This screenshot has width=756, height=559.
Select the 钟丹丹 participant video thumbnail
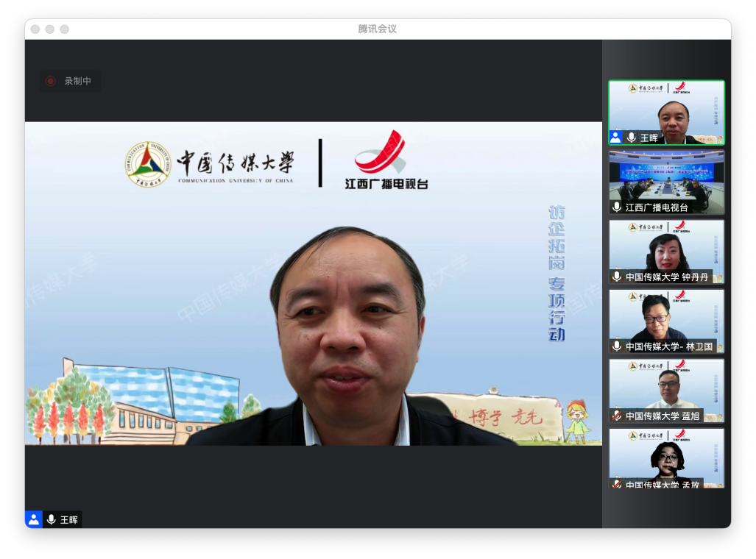(x=666, y=246)
